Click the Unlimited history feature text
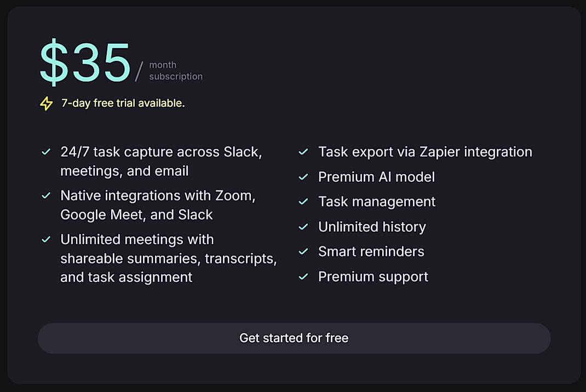This screenshot has height=392, width=586. (x=372, y=227)
